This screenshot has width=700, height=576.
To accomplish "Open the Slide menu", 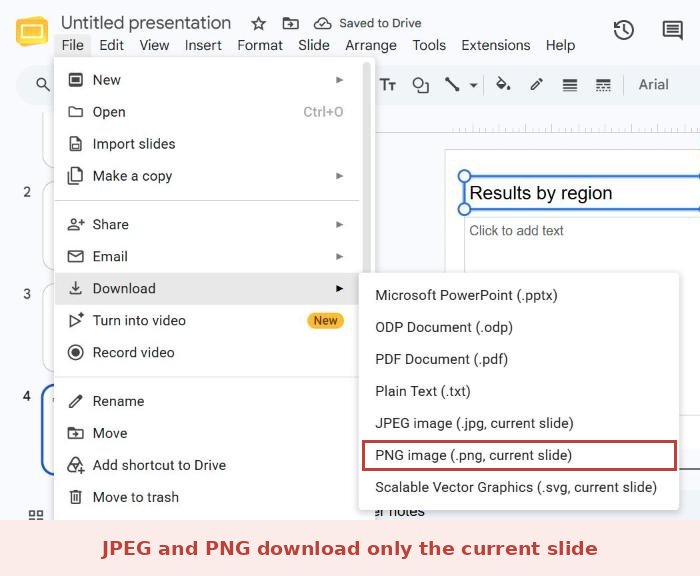I will pyautogui.click(x=314, y=45).
